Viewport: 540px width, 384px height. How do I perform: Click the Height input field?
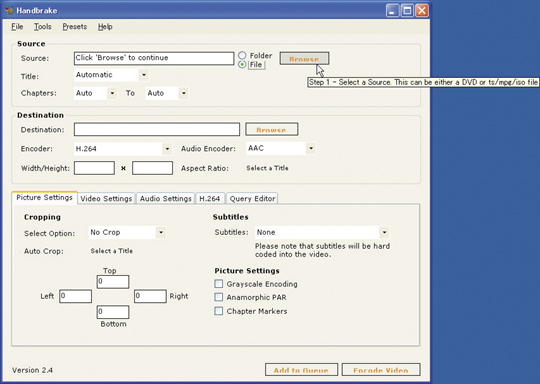(152, 168)
